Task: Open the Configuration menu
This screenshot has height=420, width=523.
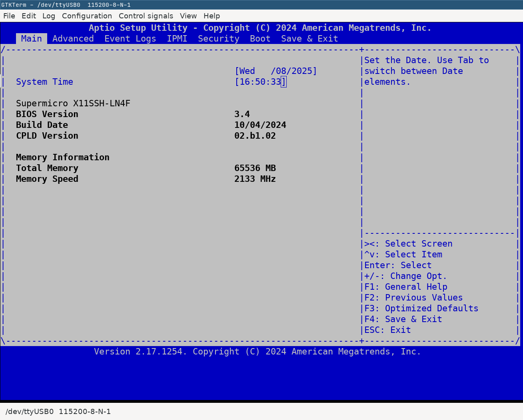Action: 87,16
